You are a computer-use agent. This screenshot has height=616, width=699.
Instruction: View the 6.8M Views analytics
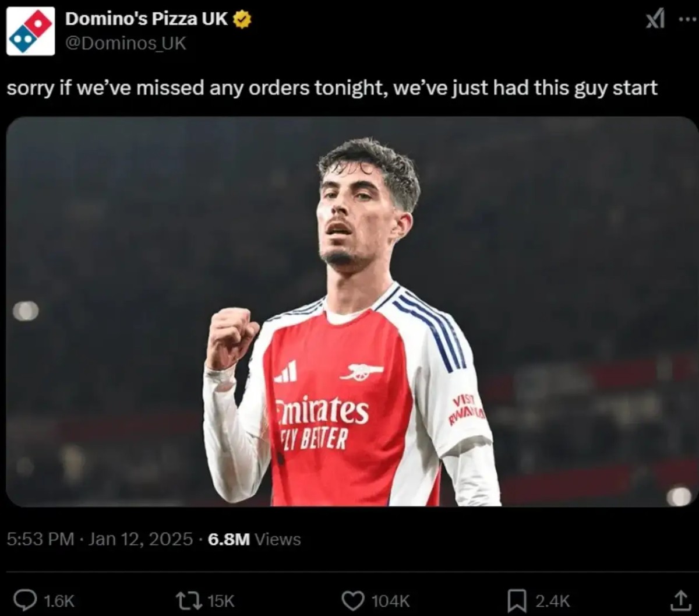[x=254, y=539]
